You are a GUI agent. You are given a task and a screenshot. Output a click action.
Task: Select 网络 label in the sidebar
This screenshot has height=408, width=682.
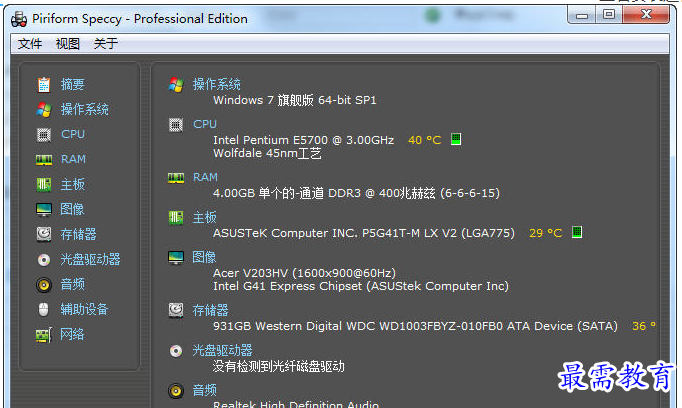[x=72, y=334]
